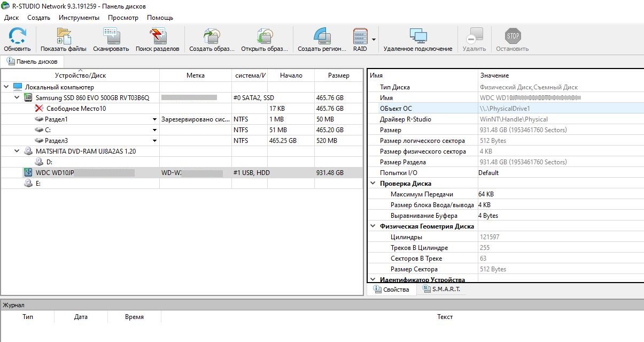The width and height of the screenshot is (644, 342).
Task: Click the red X Свободное Место10 icon
Action: coord(39,108)
